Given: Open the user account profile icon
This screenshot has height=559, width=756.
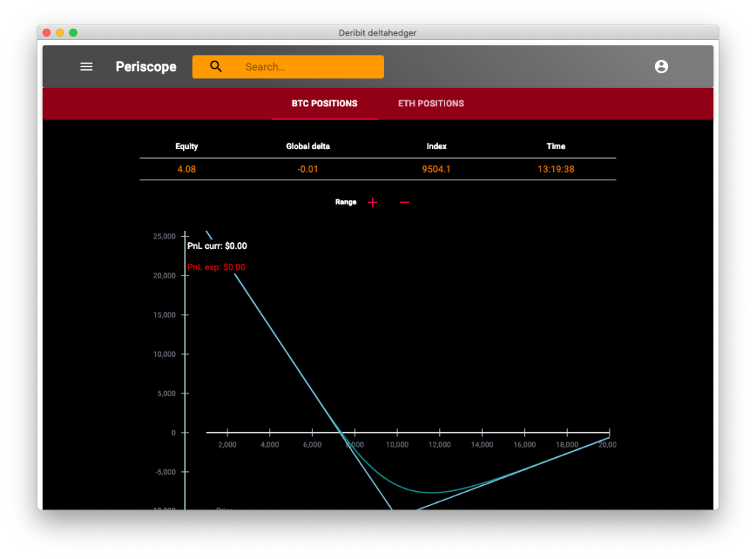Looking at the screenshot, I should tap(661, 66).
